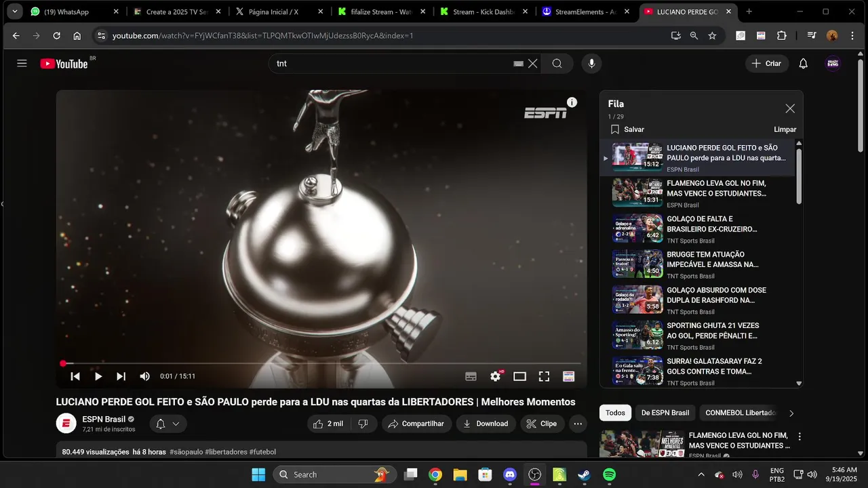The image size is (868, 488).
Task: Clear the search text with the X
Action: (533, 64)
